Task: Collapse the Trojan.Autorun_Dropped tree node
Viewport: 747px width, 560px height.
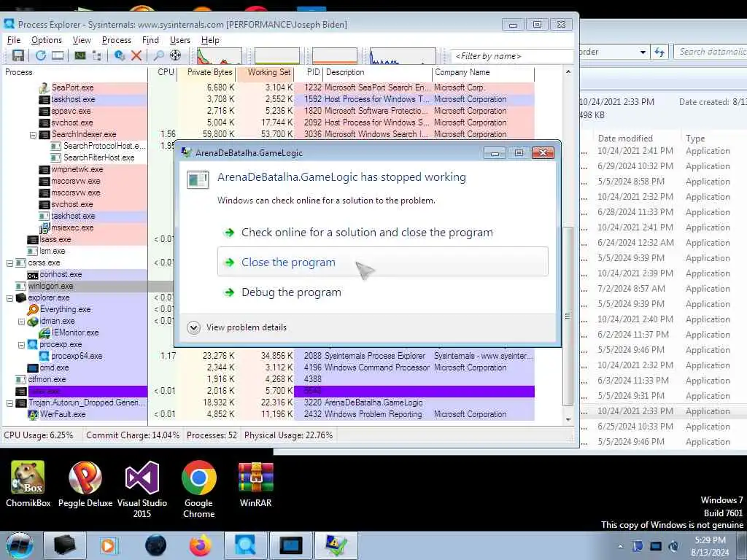Action: click(9, 403)
